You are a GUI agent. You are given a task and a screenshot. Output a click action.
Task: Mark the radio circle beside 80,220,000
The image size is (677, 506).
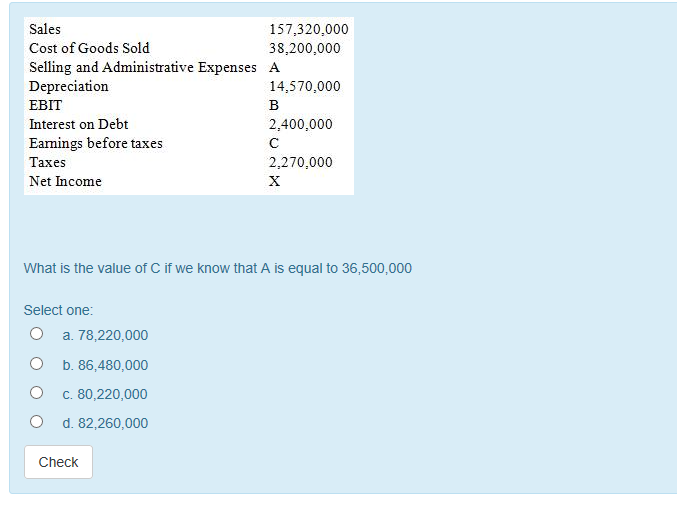coord(37,392)
